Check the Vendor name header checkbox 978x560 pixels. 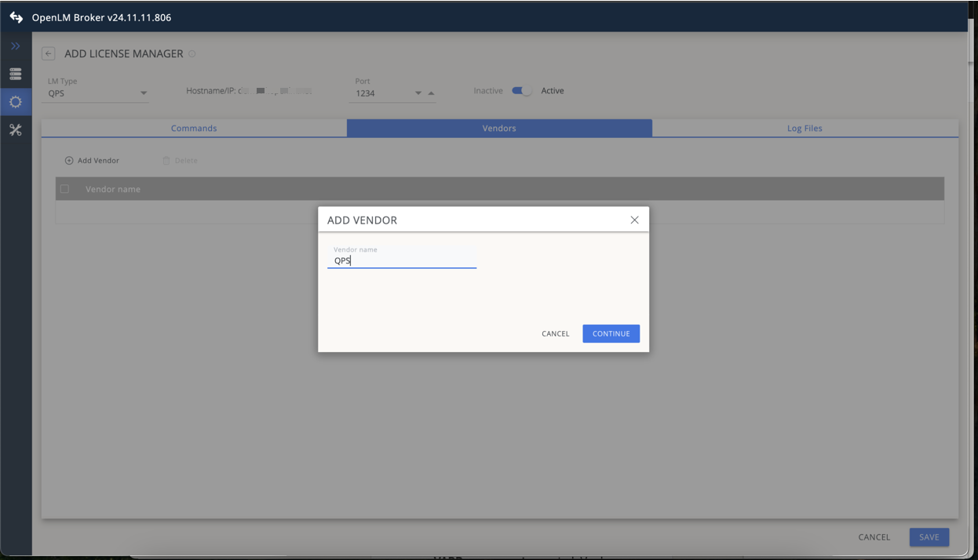[x=64, y=188]
